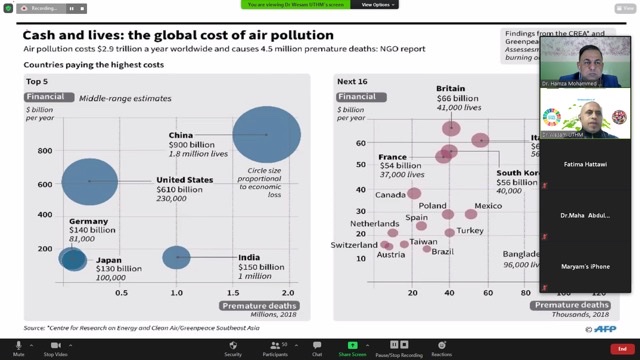Open Security shield options
The width and height of the screenshot is (640, 360).
click(x=233, y=349)
